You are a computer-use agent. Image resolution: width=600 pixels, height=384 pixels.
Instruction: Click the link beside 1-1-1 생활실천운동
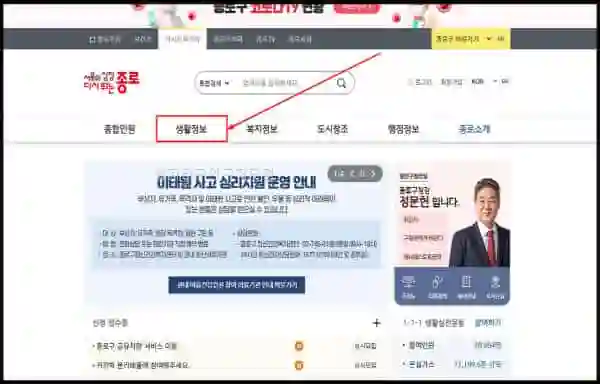(488, 323)
